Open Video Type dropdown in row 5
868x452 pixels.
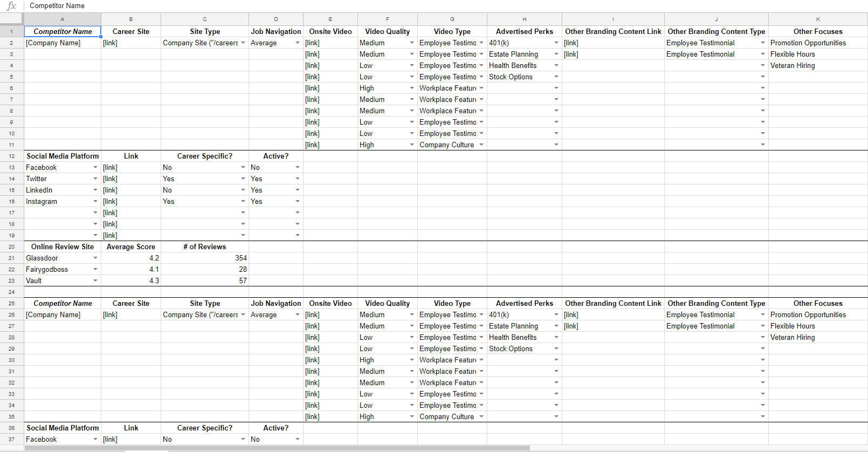(x=481, y=77)
